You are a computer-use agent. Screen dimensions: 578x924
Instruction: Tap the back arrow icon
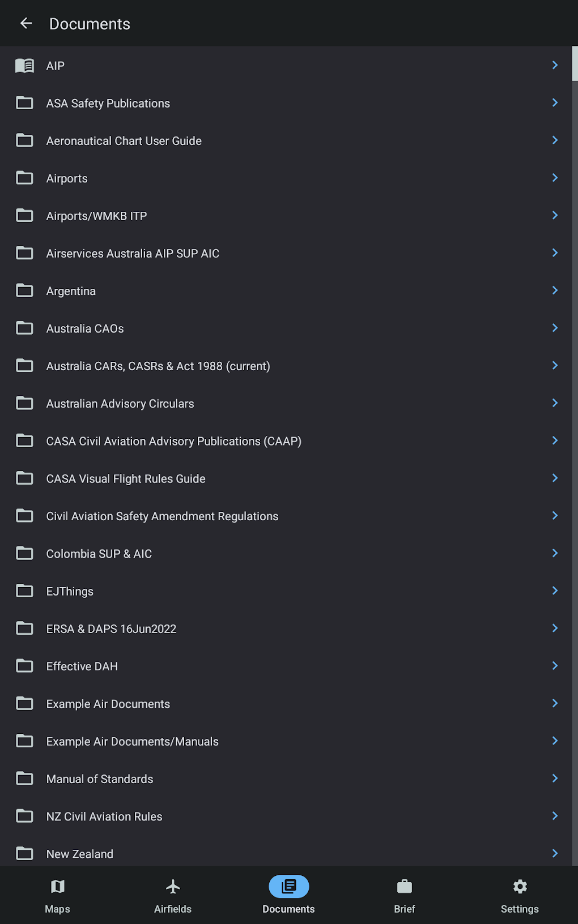[26, 23]
